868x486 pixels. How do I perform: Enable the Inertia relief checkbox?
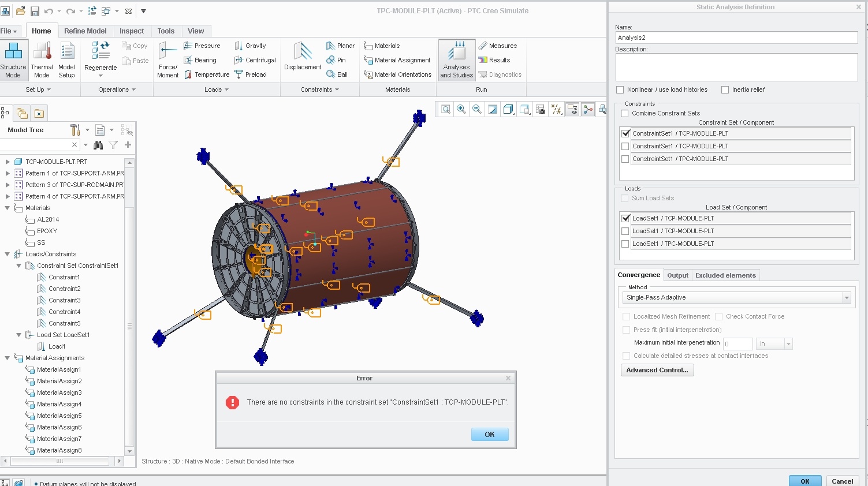click(725, 89)
